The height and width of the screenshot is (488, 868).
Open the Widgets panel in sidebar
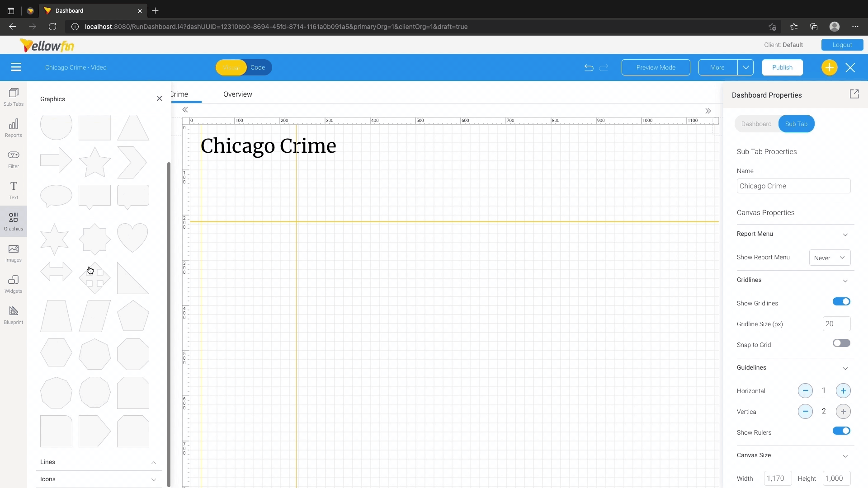14,284
